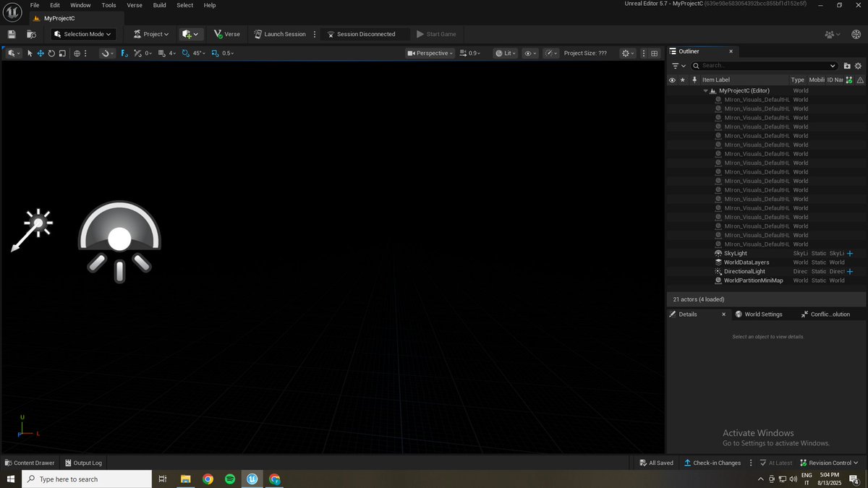Open the Output Log
Viewport: 868px width, 488px height.
pos(83,463)
